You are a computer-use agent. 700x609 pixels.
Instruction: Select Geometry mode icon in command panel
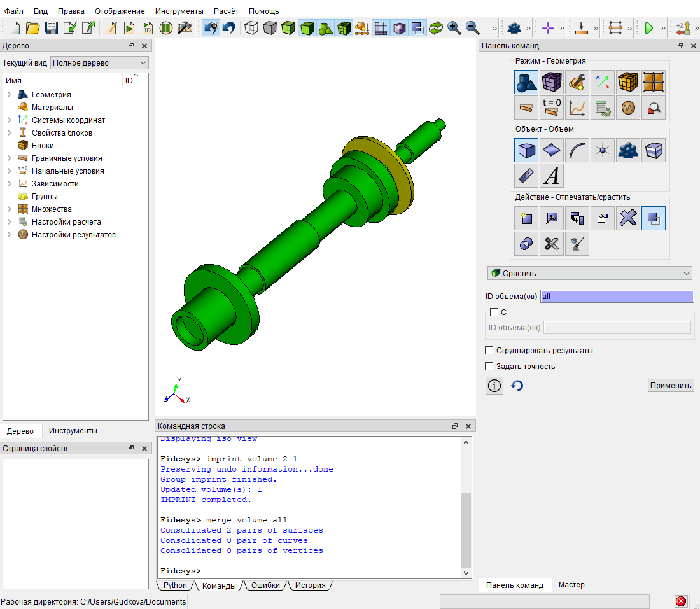tap(526, 82)
